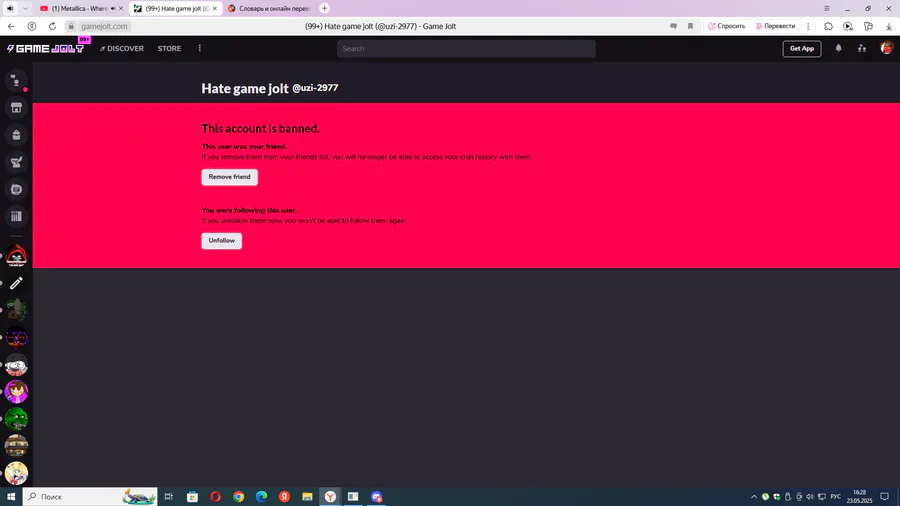900x506 pixels.
Task: Open the library icon in the sidebar
Action: (x=16, y=216)
